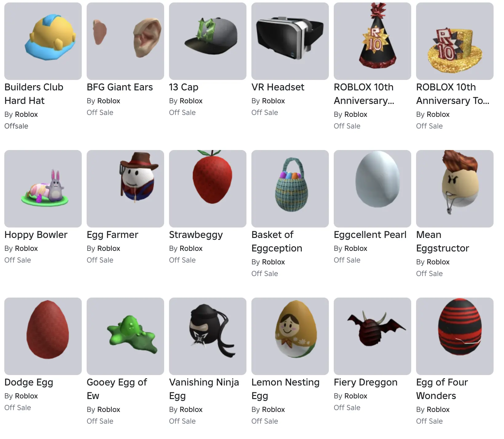Open the Fiery Dreggon item image
The width and height of the screenshot is (504, 439).
coord(372,336)
